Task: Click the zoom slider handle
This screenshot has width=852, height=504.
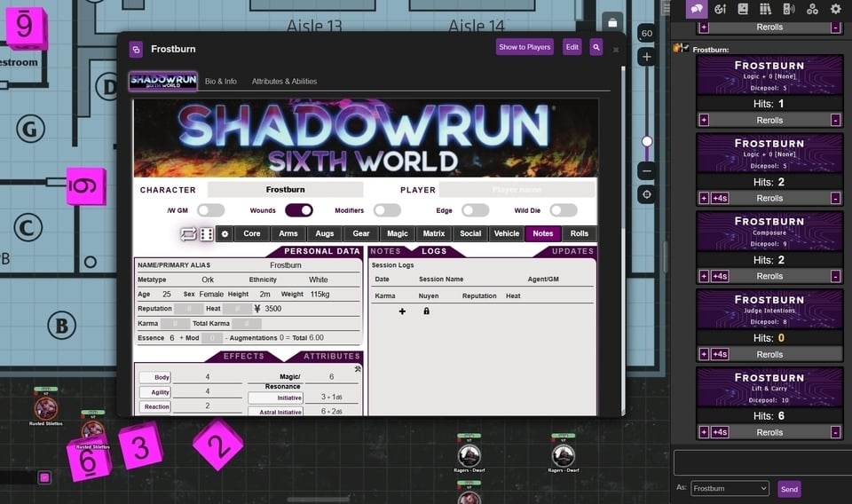Action: tap(647, 141)
